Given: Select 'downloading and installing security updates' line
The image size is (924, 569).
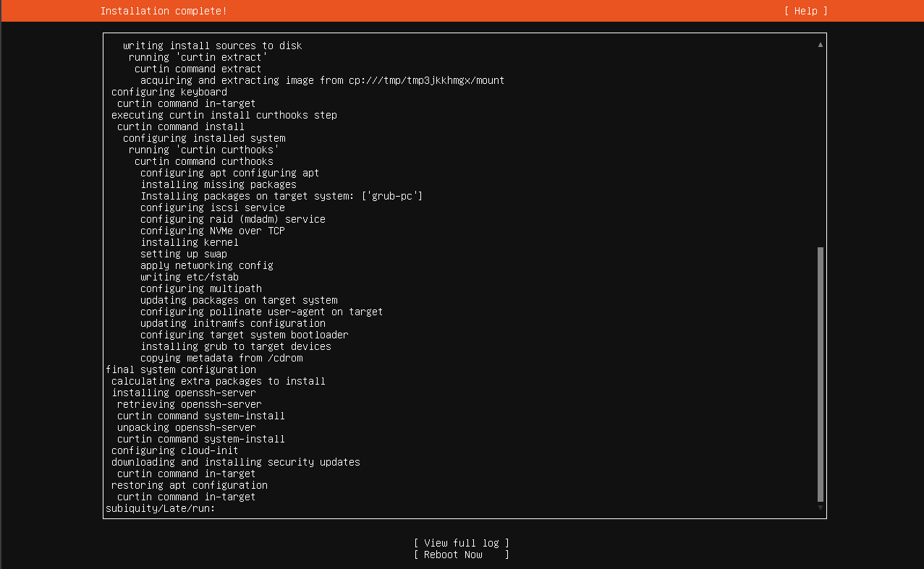Looking at the screenshot, I should tap(235, 462).
